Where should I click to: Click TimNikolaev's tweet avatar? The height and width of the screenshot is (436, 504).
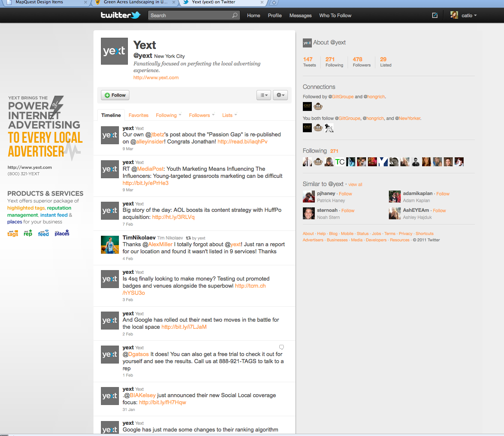click(x=110, y=245)
